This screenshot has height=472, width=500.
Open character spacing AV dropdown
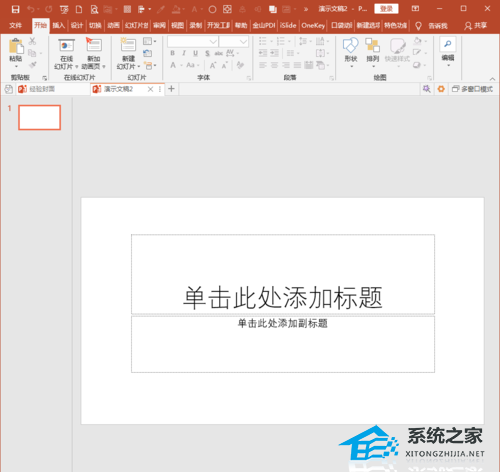coord(232,53)
